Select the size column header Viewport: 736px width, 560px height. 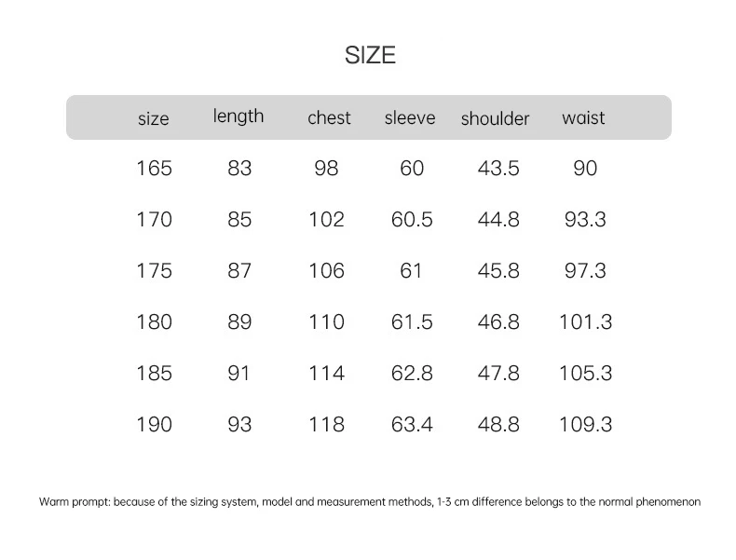pyautogui.click(x=154, y=118)
